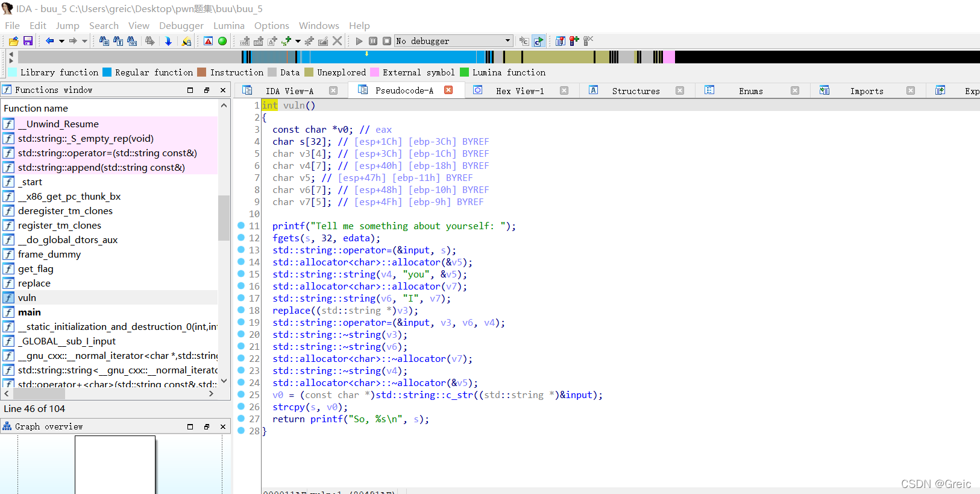The image size is (980, 494).
Task: Click the Imports tab icon
Action: pos(825,90)
